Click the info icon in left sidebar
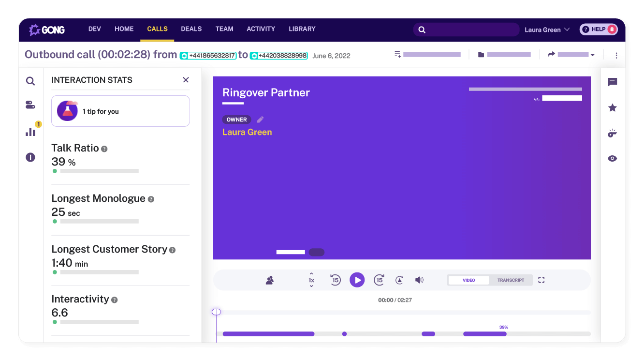The height and width of the screenshot is (361, 644). 30,157
